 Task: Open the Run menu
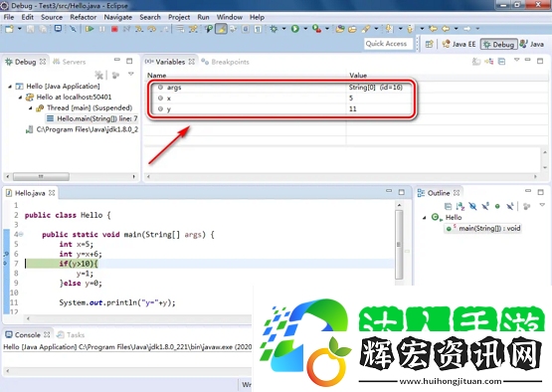[x=203, y=17]
